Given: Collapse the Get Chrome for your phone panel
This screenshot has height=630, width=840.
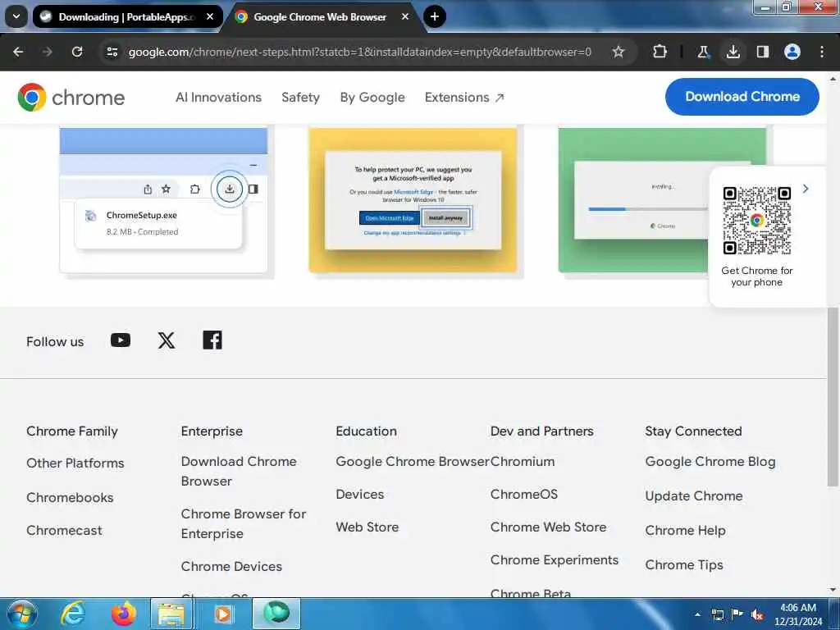Looking at the screenshot, I should click(806, 189).
